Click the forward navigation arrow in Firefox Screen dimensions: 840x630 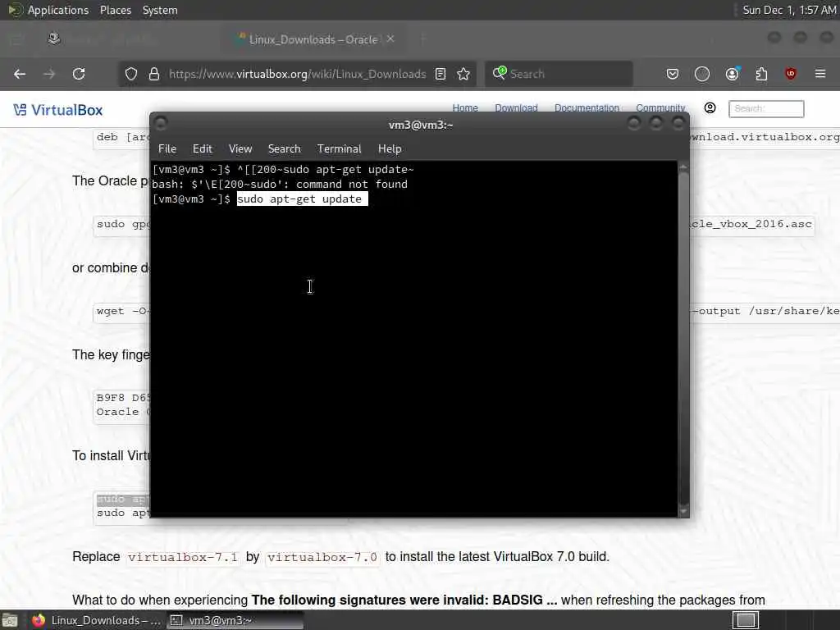pos(49,74)
